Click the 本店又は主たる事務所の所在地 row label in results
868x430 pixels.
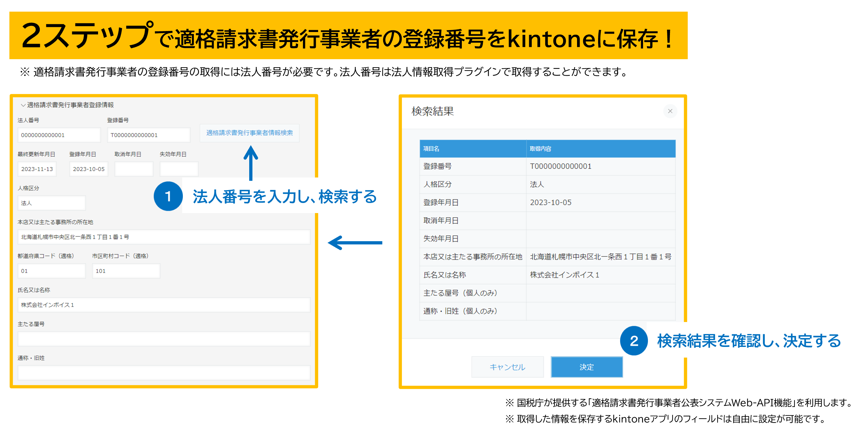click(x=473, y=257)
